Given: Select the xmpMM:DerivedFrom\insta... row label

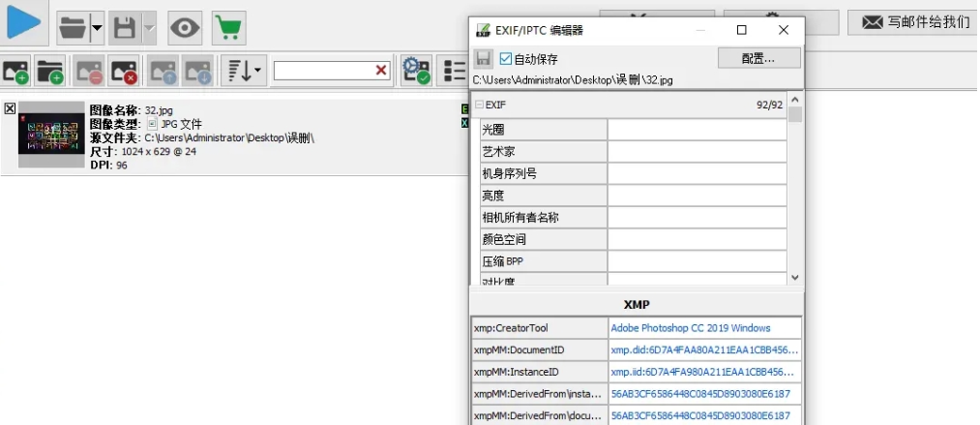Looking at the screenshot, I should click(x=540, y=394).
